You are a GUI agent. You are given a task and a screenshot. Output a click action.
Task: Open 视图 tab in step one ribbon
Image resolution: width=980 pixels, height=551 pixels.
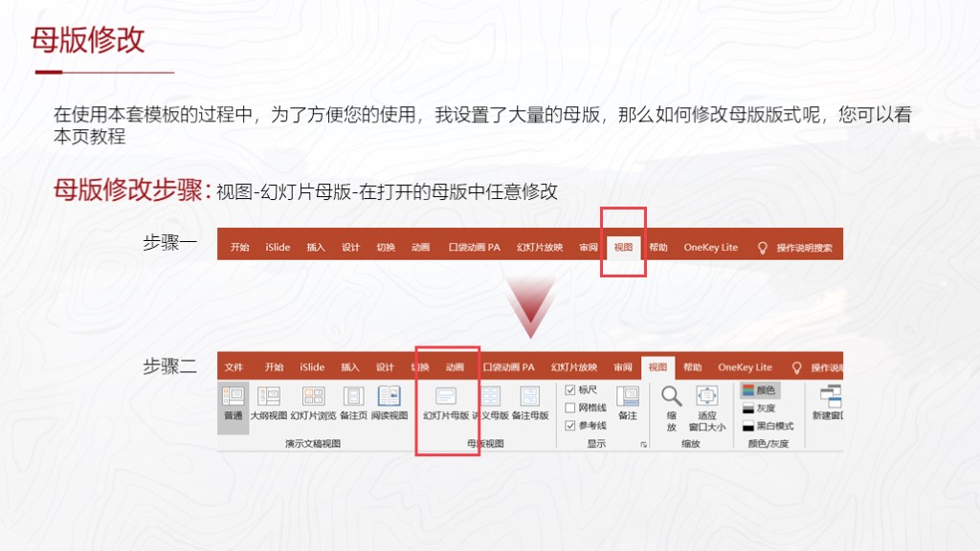click(623, 248)
